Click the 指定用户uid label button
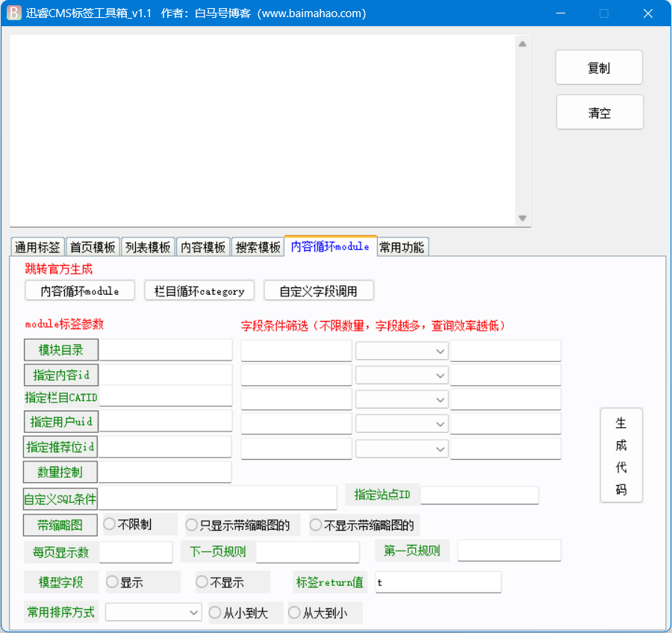 point(61,422)
